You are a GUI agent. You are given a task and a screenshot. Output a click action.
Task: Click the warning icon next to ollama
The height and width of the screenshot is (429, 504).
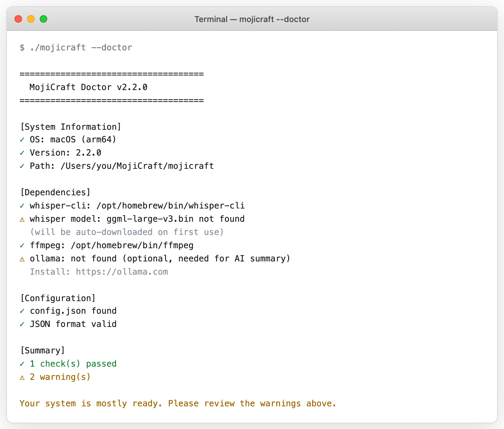[x=22, y=259]
